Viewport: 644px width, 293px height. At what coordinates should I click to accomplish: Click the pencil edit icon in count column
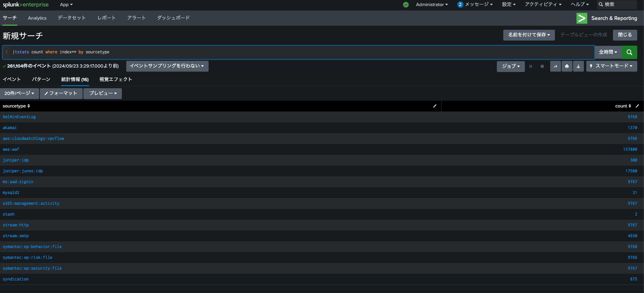point(637,106)
